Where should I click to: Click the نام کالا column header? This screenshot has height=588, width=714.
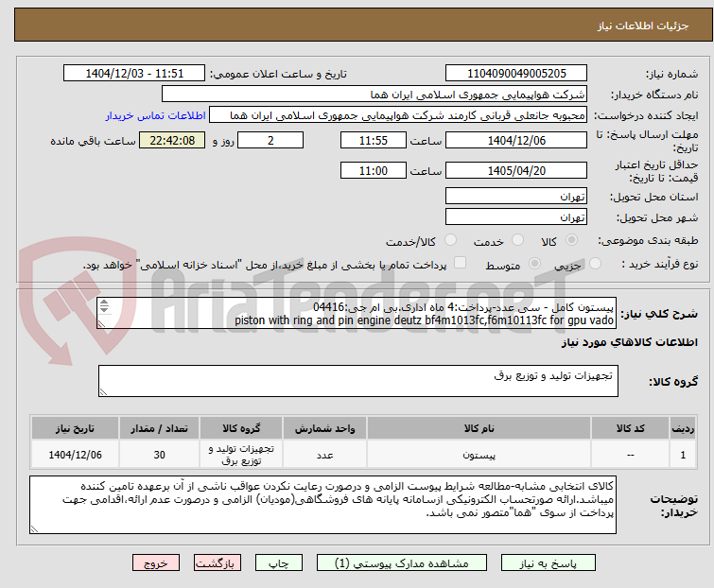479,428
